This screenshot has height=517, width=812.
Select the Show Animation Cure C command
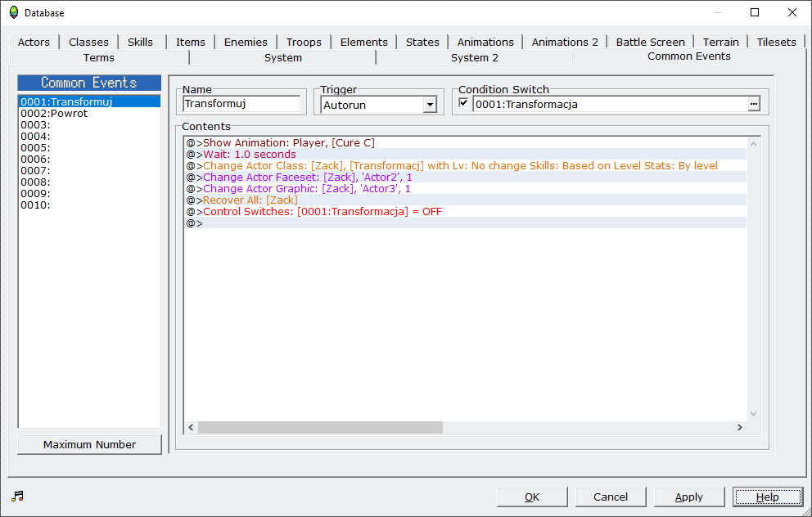(466, 143)
